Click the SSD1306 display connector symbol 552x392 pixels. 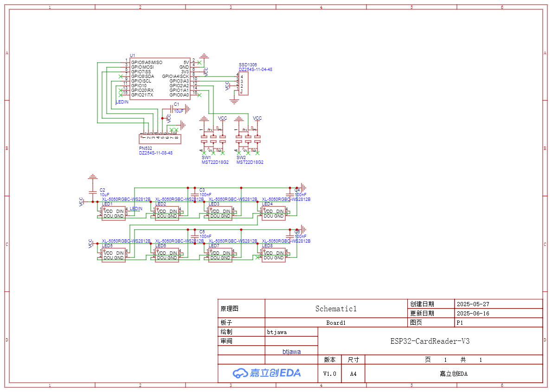tap(244, 84)
